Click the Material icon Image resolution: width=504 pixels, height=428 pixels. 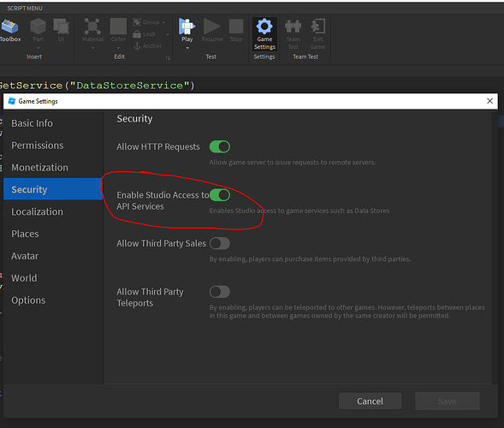click(92, 27)
